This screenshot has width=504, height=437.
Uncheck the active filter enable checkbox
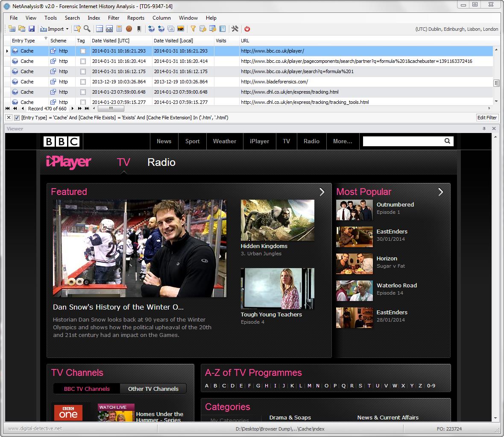pos(17,118)
